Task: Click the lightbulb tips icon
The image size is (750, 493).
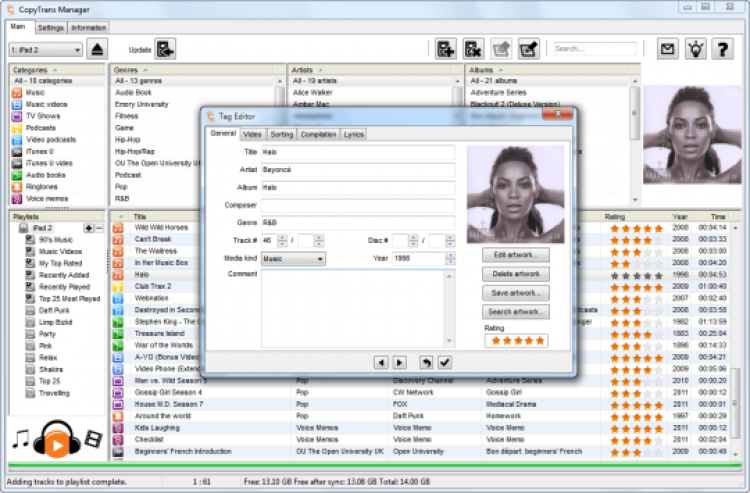Action: pos(695,49)
